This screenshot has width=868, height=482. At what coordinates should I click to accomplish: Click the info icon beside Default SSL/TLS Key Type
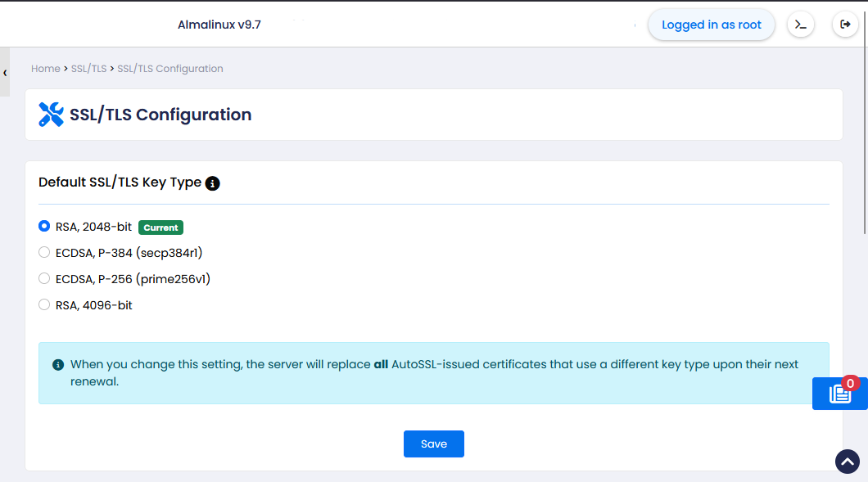tap(213, 183)
